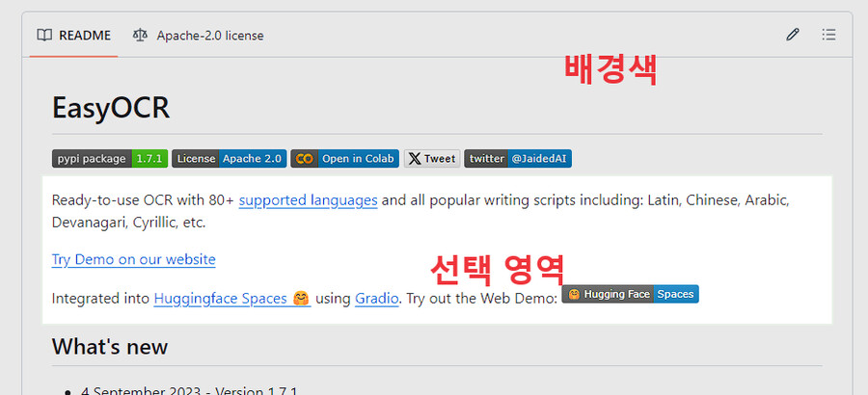The image size is (868, 395).
Task: Open the Huggingface Spaces link
Action: click(x=231, y=299)
